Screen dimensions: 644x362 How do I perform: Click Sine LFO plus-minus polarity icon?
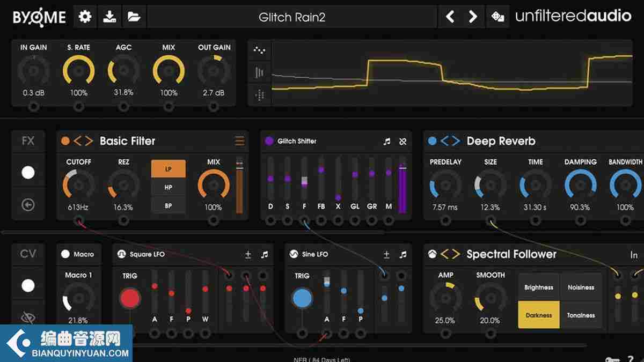[386, 255]
